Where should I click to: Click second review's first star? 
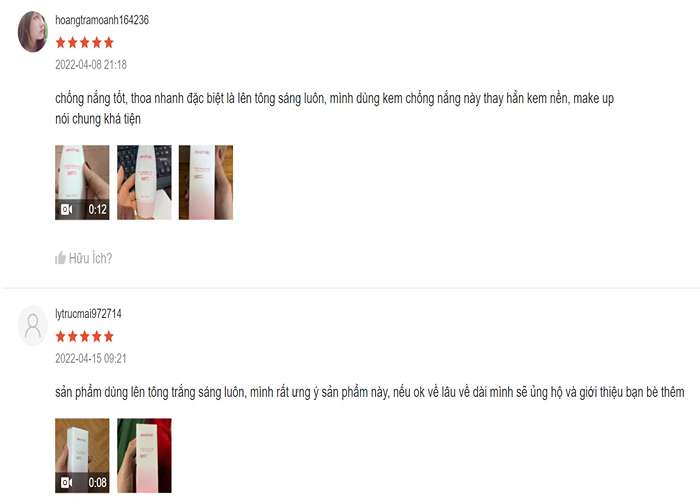[x=61, y=337]
